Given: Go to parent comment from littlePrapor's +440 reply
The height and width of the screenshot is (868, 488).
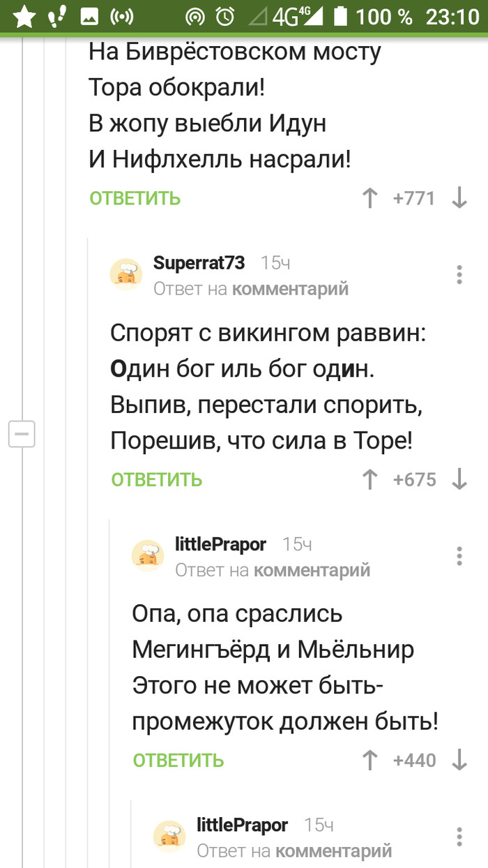Looking at the screenshot, I should (312, 570).
